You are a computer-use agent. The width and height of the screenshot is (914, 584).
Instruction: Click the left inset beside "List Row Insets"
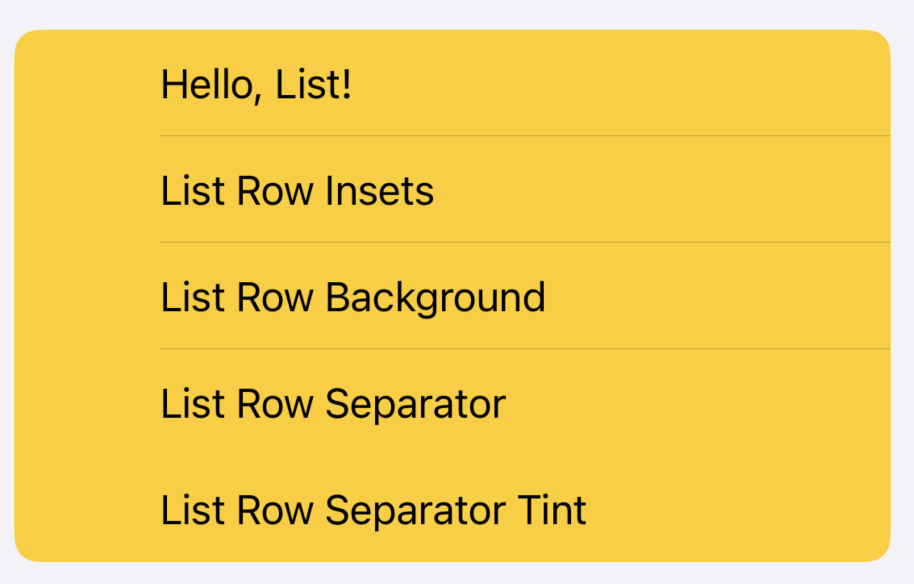coord(87,190)
